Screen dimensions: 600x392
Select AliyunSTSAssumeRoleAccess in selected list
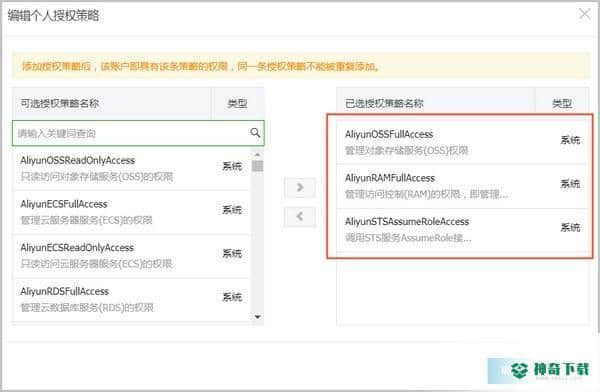click(462, 230)
